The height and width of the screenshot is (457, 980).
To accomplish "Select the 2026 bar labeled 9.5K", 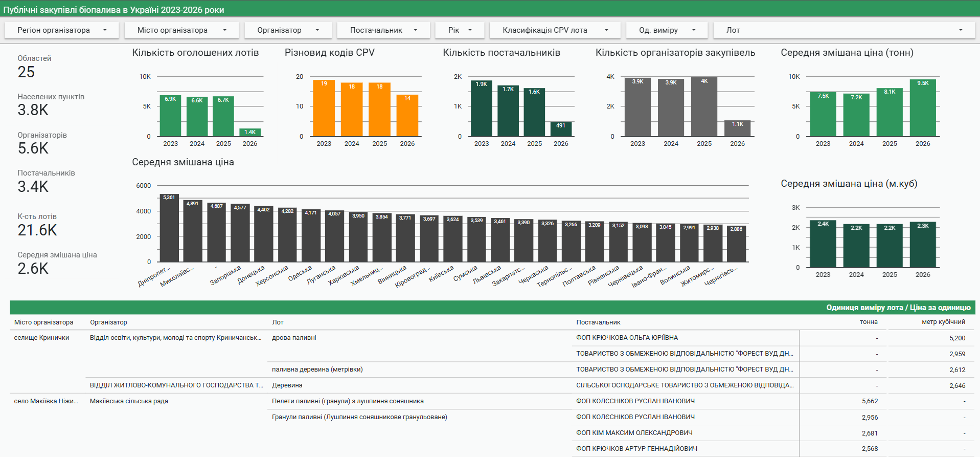I will coord(923,108).
